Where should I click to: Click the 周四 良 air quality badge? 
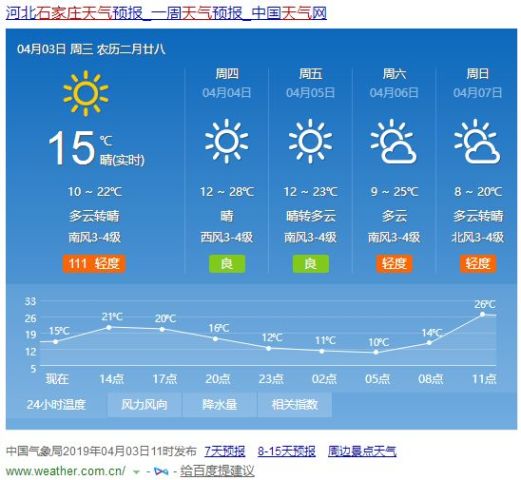227,264
